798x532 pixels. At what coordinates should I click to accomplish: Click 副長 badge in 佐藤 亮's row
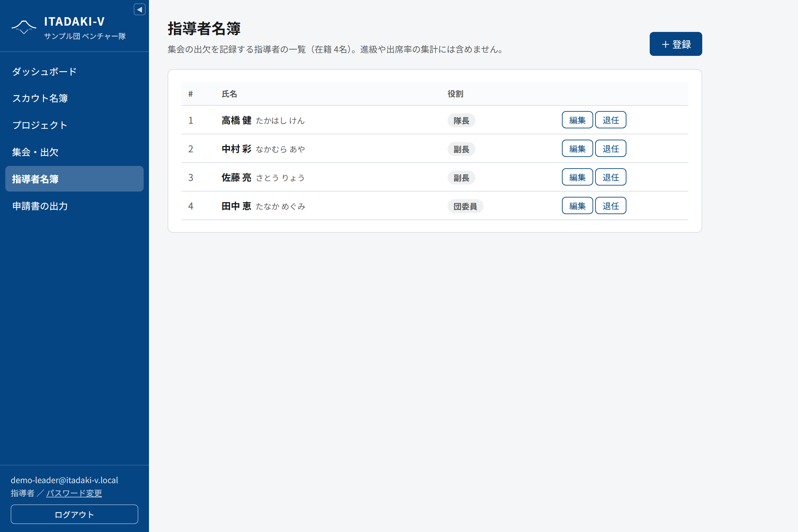[461, 178]
